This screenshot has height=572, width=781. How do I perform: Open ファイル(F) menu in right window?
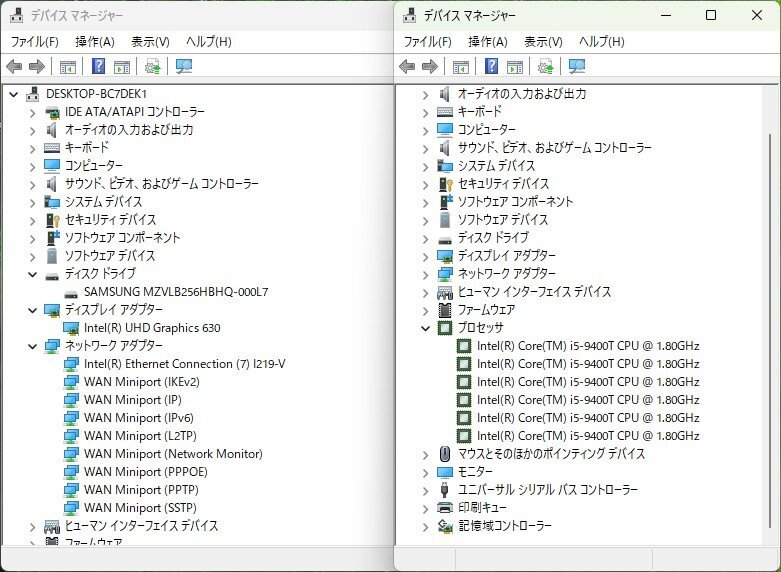coord(427,42)
